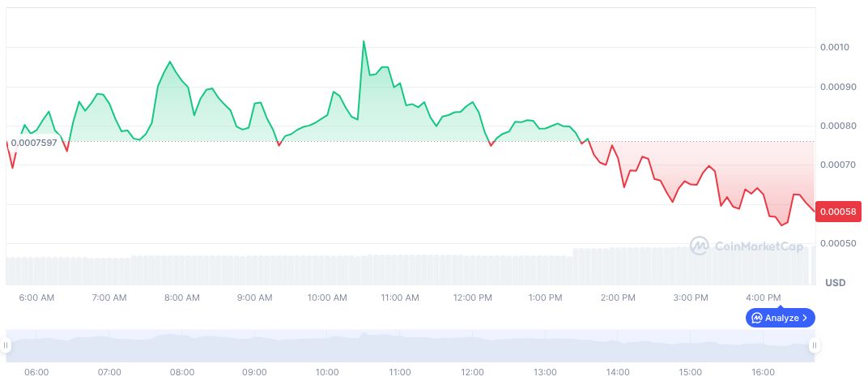This screenshot has height=381, width=868.
Task: Click the 0.0007597 opening price label
Action: tap(34, 143)
